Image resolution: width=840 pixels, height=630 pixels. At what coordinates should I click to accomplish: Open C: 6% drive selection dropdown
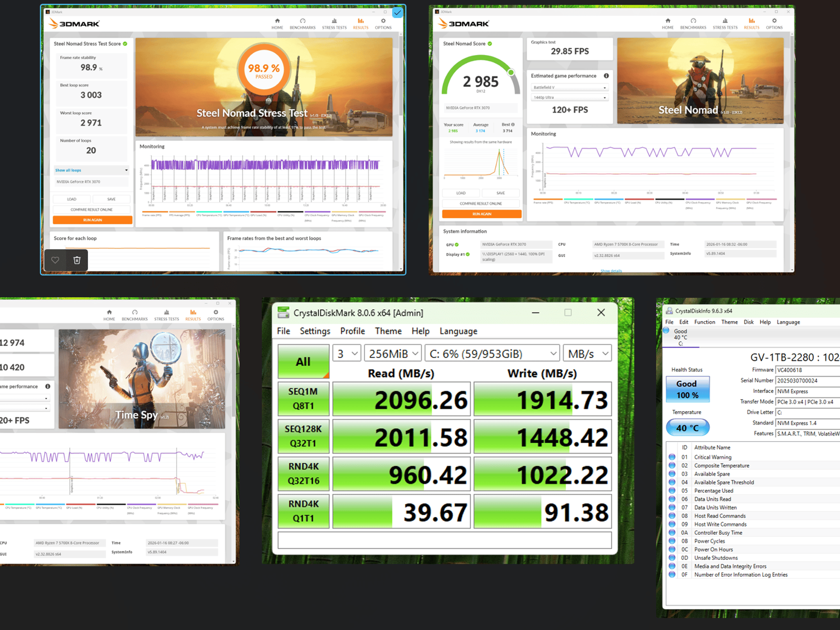(492, 354)
